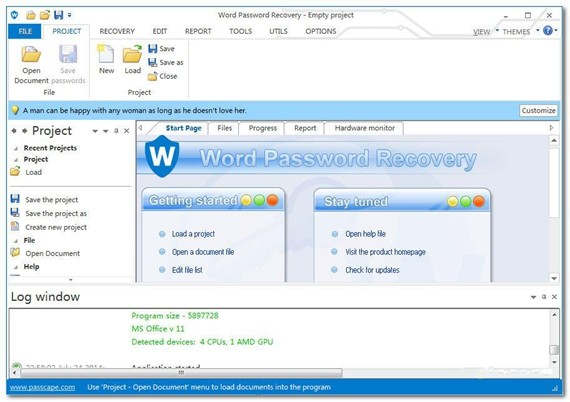Collapse the Recent Projects section

pyautogui.click(x=16, y=148)
